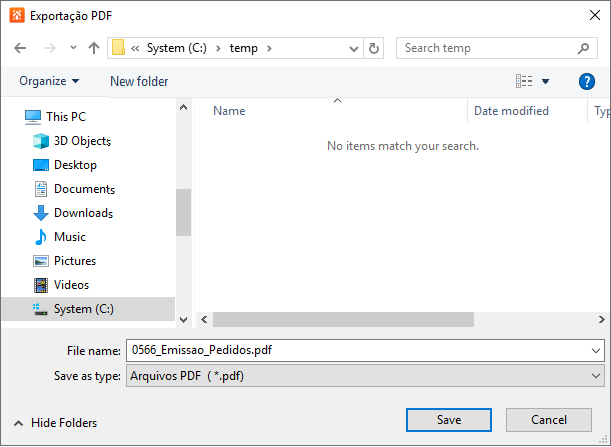Viewport: 611px width, 447px height.
Task: Click the navigation pane scroll down arrow
Action: (x=184, y=320)
